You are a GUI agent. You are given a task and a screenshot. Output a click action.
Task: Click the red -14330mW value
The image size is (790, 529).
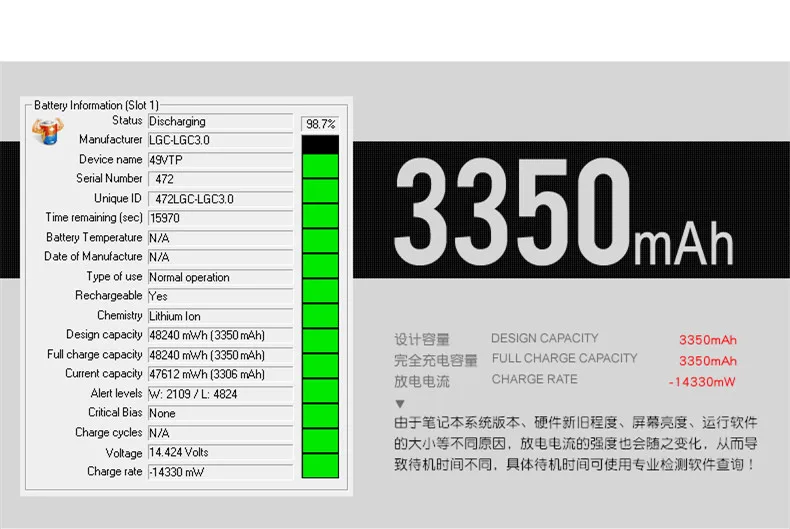point(702,382)
